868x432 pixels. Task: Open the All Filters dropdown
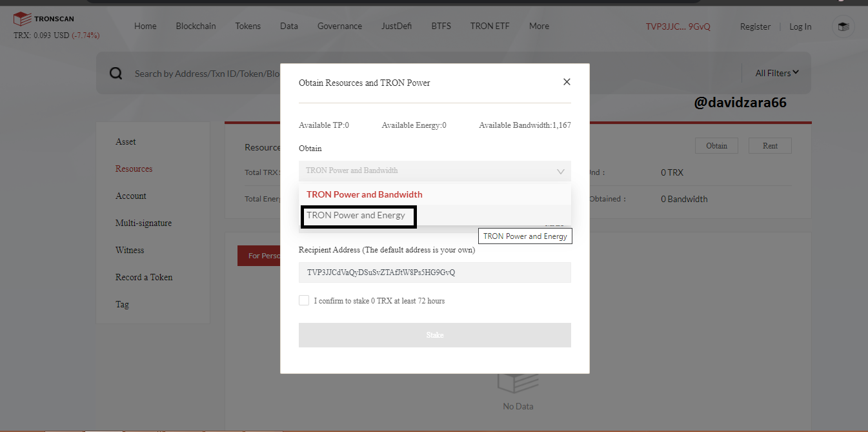pos(777,73)
